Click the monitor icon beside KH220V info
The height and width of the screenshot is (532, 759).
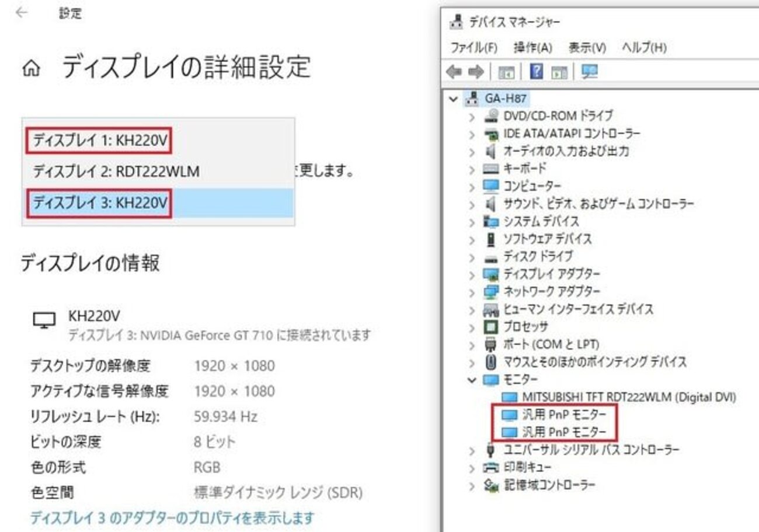coord(46,319)
